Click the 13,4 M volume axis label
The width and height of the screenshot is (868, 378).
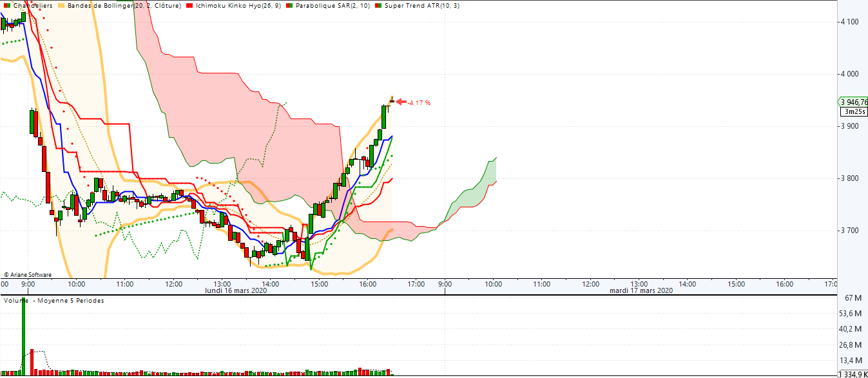(852, 360)
